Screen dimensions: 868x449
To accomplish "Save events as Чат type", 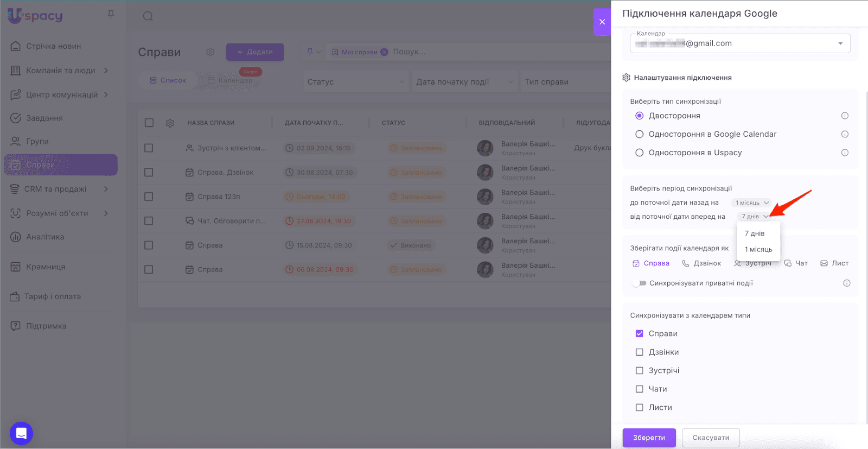I will click(x=796, y=263).
